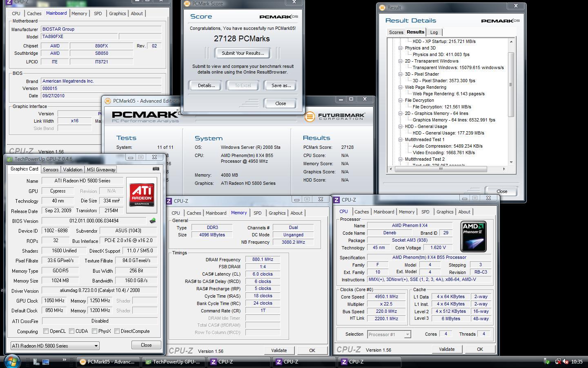Click the Core Speed 4950.1 MHz value
The height and width of the screenshot is (368, 588).
click(x=386, y=297)
